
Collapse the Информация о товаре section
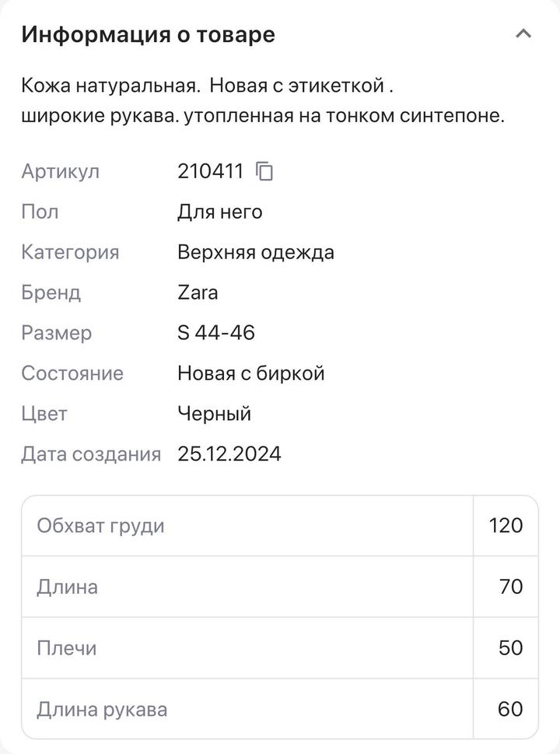point(523,34)
